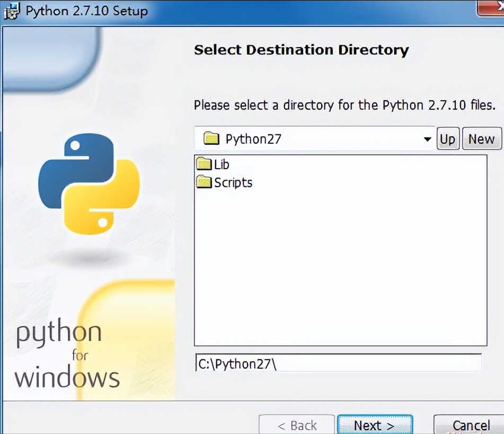Proceed by clicking the Next button
This screenshot has width=504, height=434.
click(x=375, y=425)
